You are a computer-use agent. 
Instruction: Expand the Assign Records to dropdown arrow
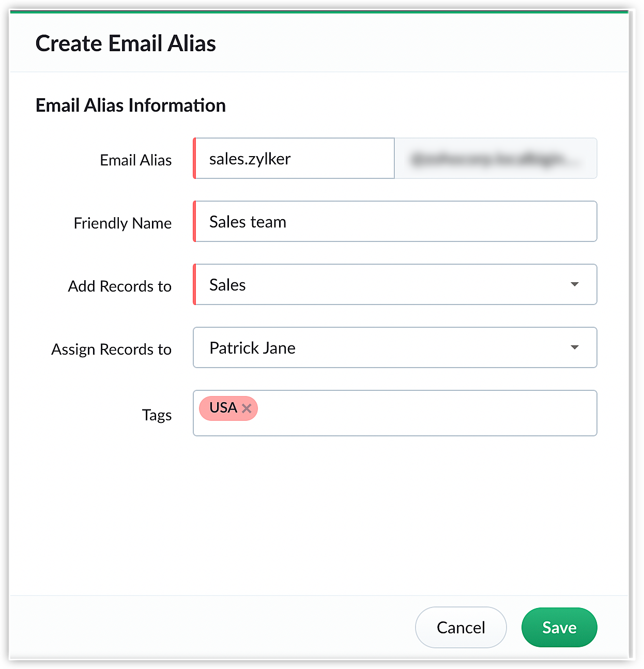coord(574,347)
